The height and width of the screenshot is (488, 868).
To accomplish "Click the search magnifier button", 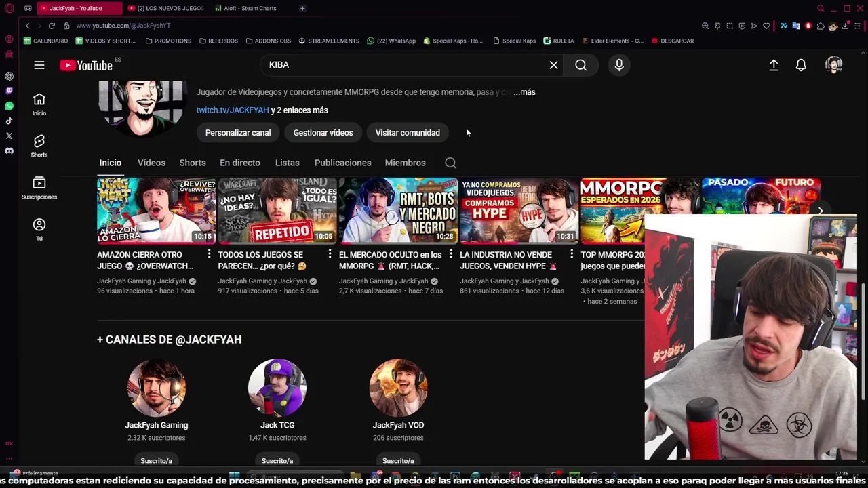I will [581, 65].
